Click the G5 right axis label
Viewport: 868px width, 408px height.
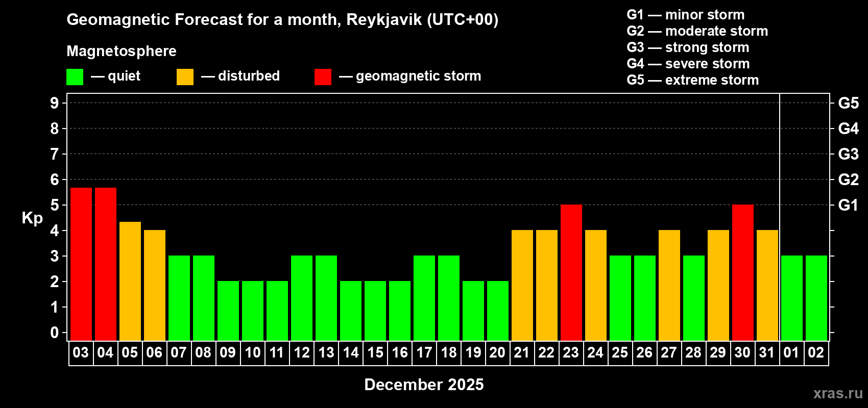pos(849,103)
